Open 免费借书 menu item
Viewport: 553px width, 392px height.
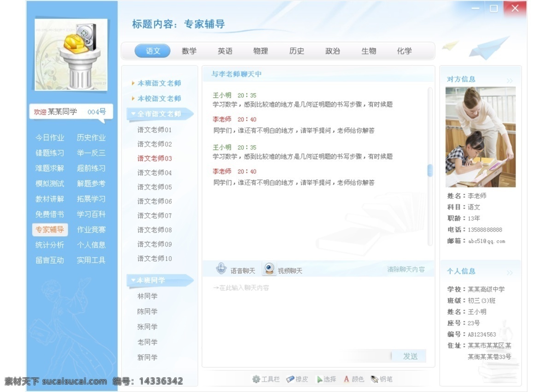tap(50, 214)
